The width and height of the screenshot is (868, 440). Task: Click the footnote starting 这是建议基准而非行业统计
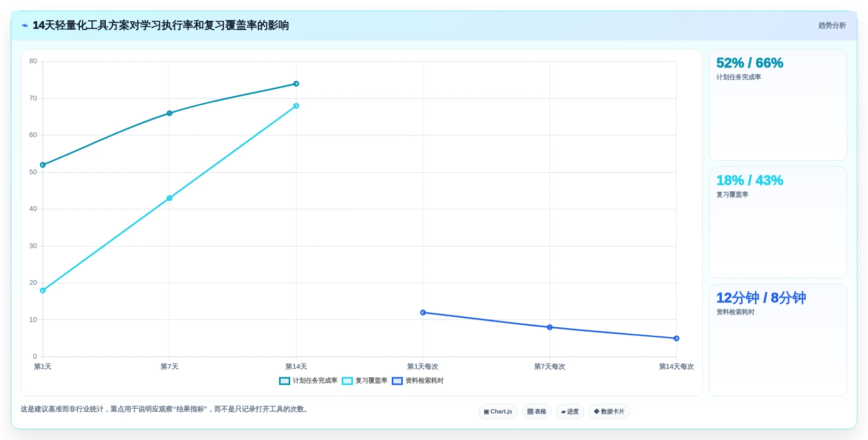click(x=165, y=409)
